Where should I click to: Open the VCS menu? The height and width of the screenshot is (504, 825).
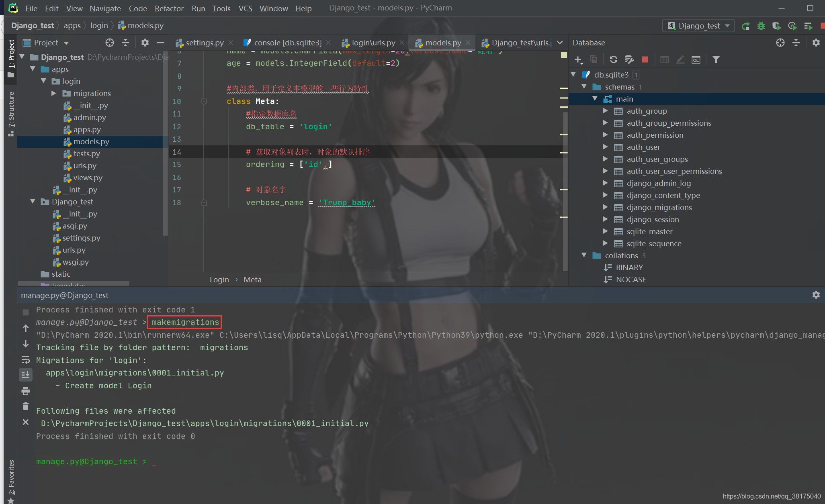pyautogui.click(x=245, y=8)
